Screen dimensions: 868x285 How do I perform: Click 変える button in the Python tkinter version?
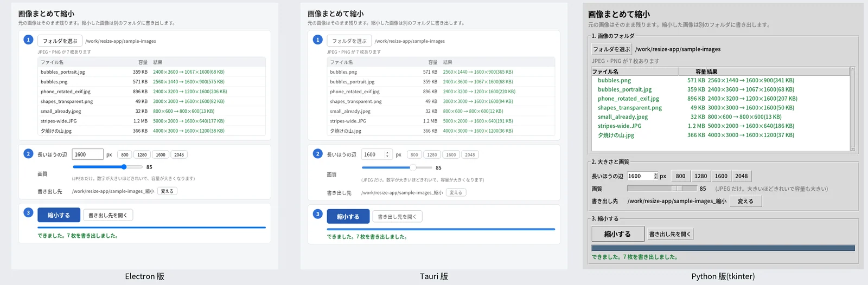point(745,201)
